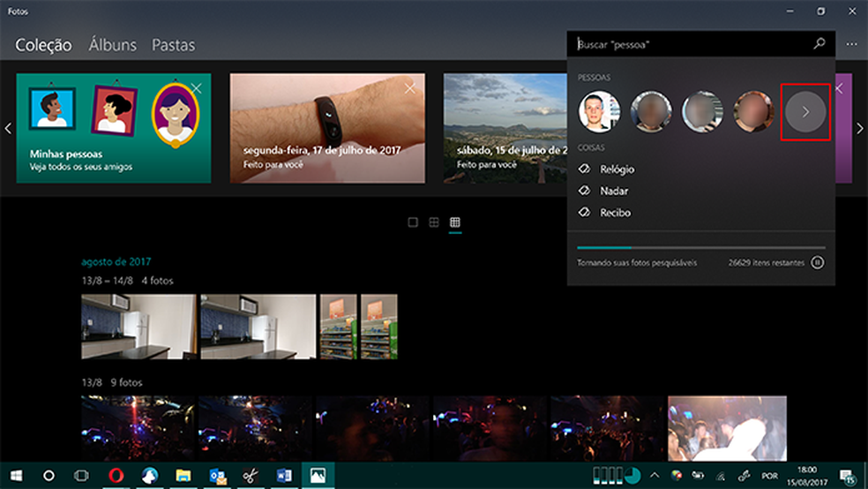Screen dimensions: 868x489
Task: Open the Windows Start menu
Action: (16, 476)
